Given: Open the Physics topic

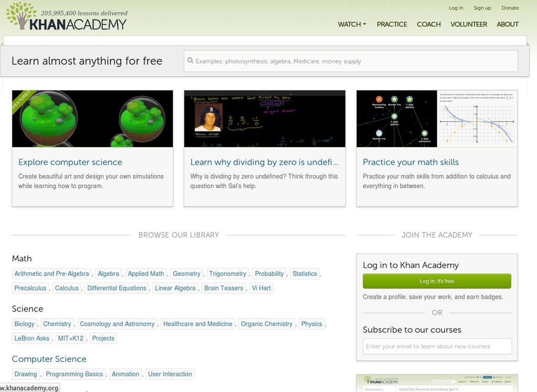Looking at the screenshot, I should tap(312, 323).
